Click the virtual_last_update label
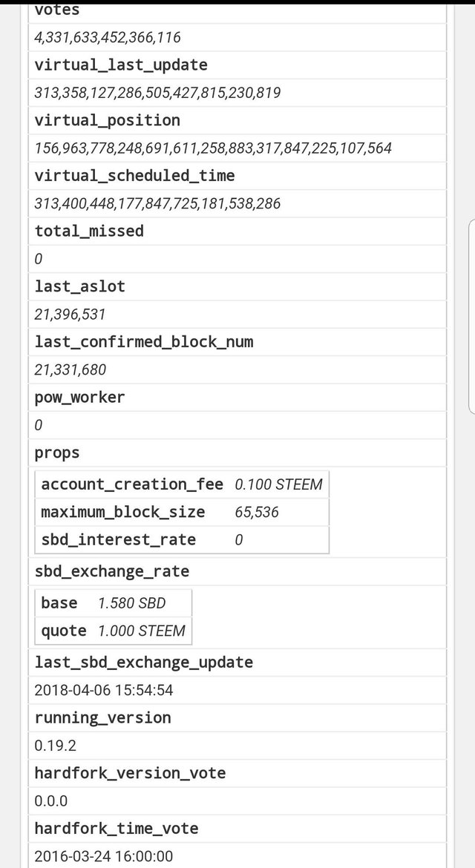Screen dimensions: 475x868 pos(121,65)
